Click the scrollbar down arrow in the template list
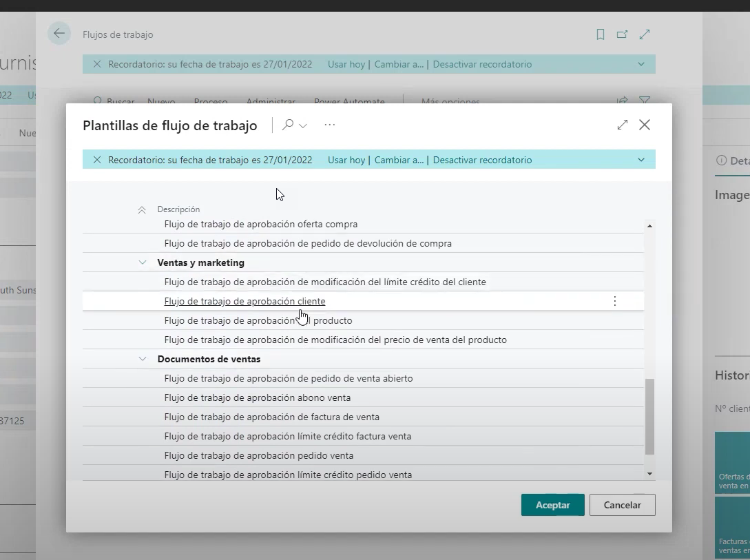 click(649, 474)
